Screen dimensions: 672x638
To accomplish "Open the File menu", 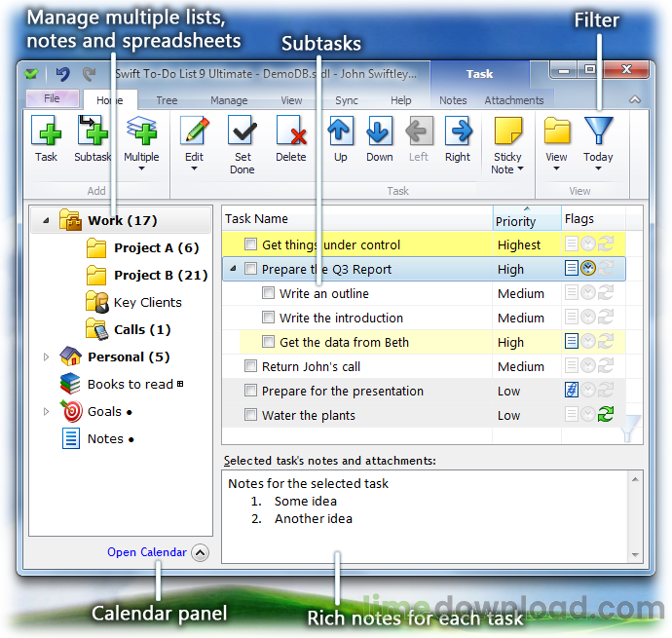I will pos(53,98).
